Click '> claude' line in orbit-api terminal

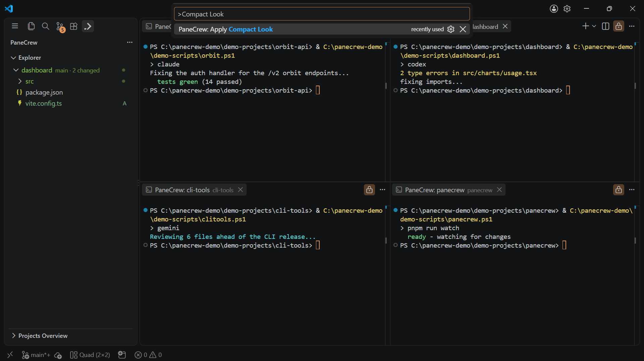click(x=165, y=64)
